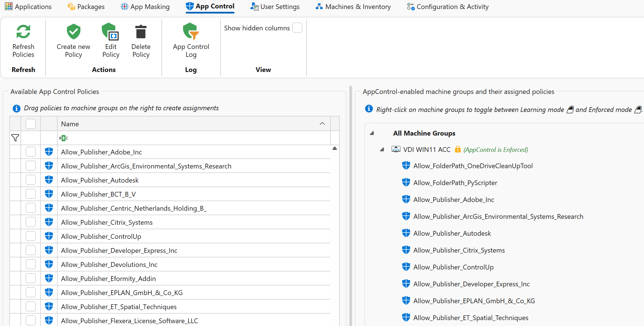Collapse the VDI WIN11 ACC group
This screenshot has height=326, width=644.
[382, 150]
